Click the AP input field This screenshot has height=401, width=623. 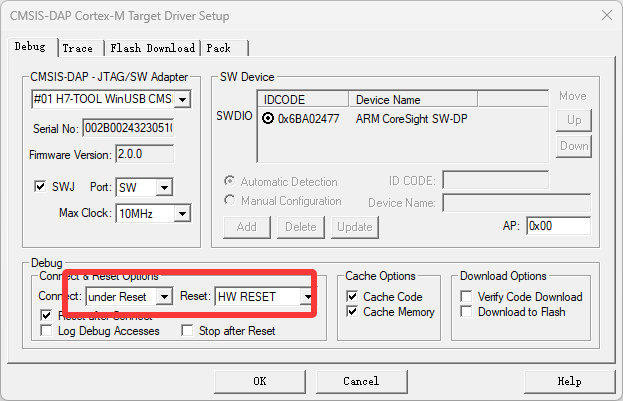point(557,226)
